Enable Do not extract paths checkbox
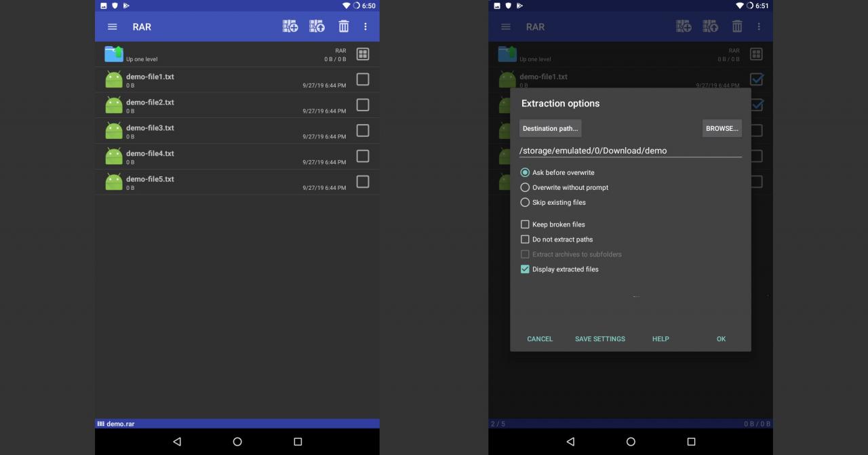The image size is (868, 455). point(525,239)
